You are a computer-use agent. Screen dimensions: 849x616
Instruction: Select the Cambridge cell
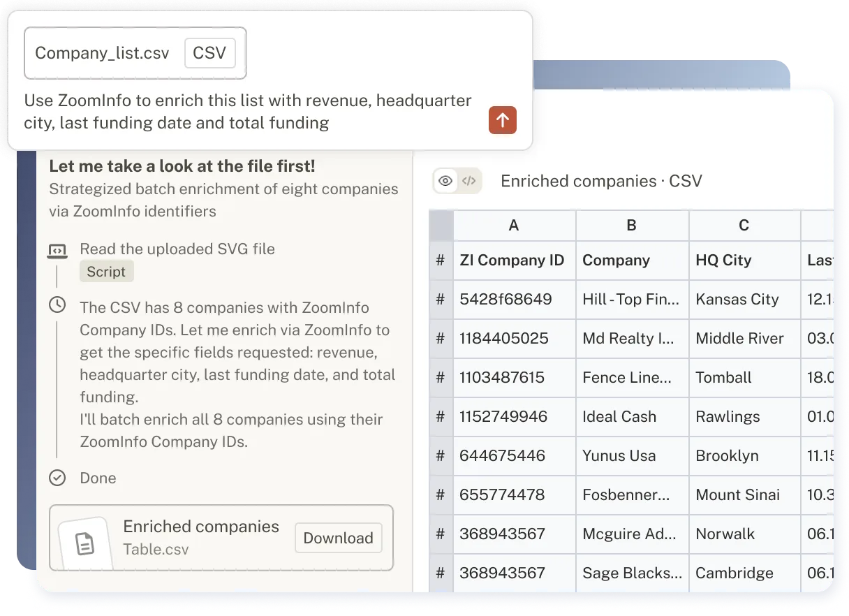(744, 573)
